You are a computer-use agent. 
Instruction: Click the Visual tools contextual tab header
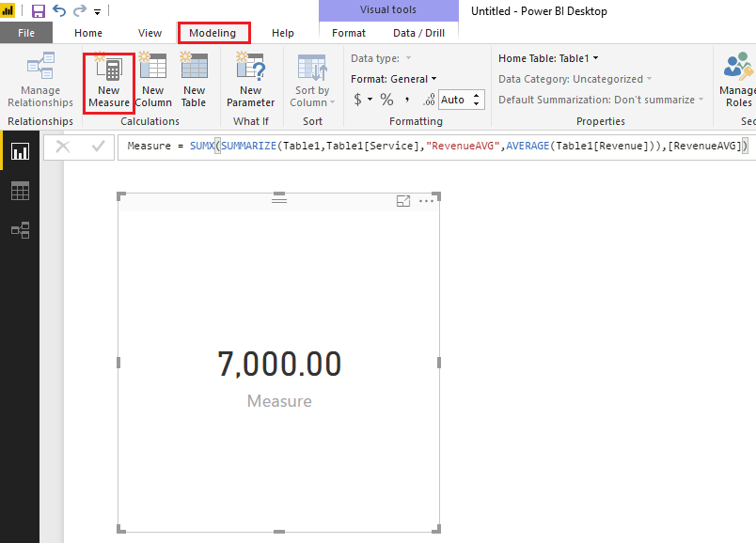click(388, 9)
